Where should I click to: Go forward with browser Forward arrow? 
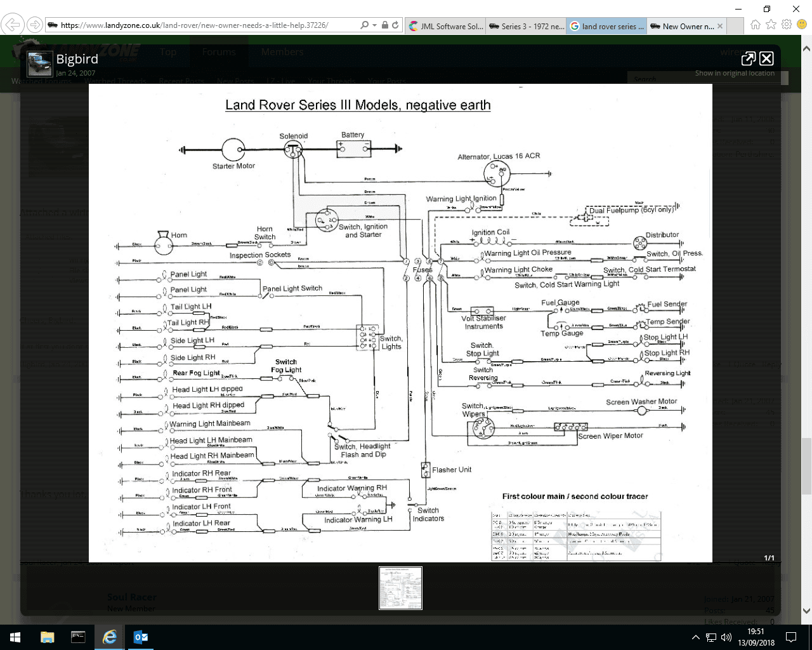[x=35, y=25]
